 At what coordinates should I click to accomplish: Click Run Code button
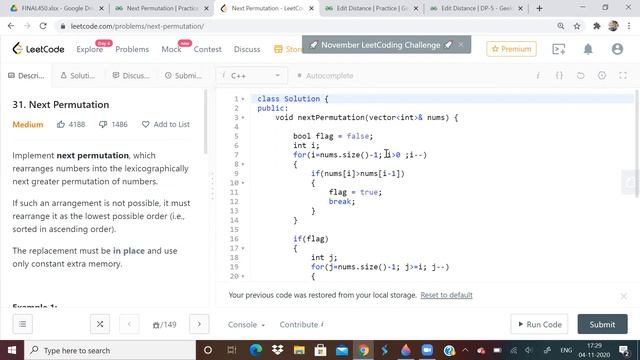point(539,324)
